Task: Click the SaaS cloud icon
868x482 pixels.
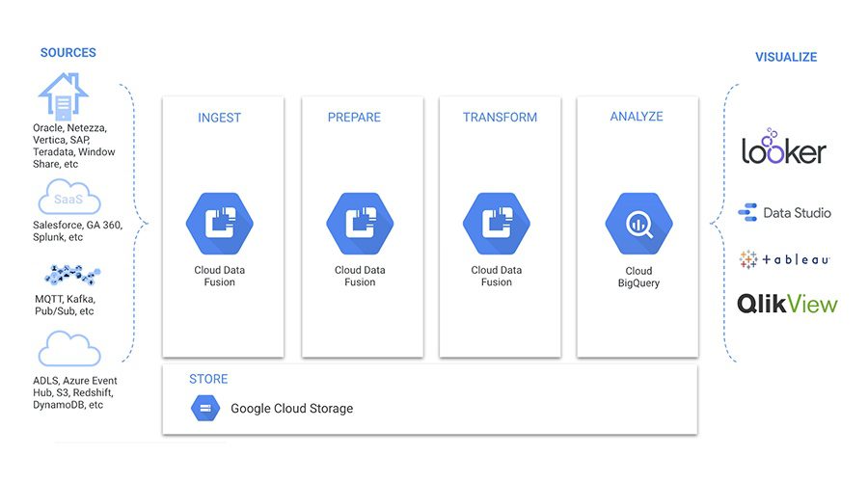Action: 69,197
